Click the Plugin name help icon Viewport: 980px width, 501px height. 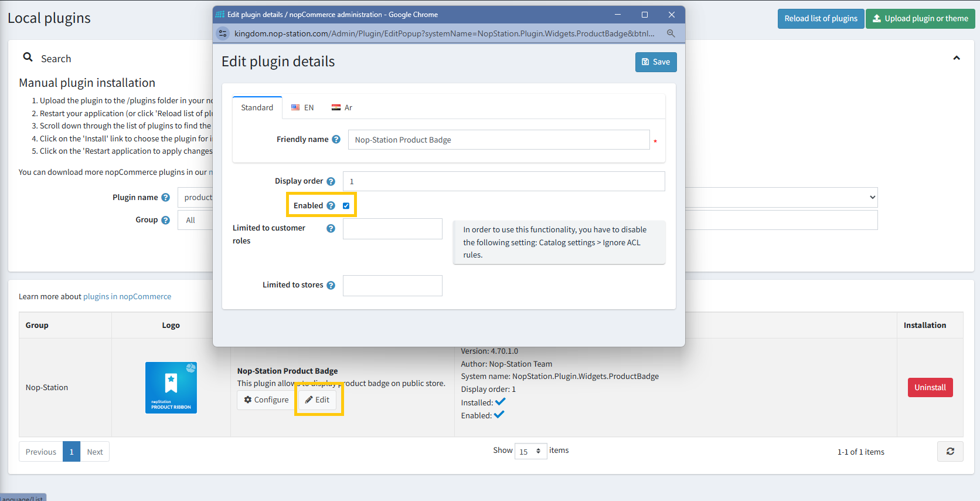click(165, 198)
